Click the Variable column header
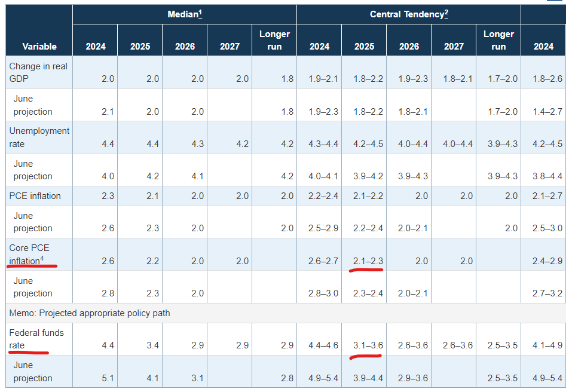The height and width of the screenshot is (392, 569). pyautogui.click(x=39, y=47)
